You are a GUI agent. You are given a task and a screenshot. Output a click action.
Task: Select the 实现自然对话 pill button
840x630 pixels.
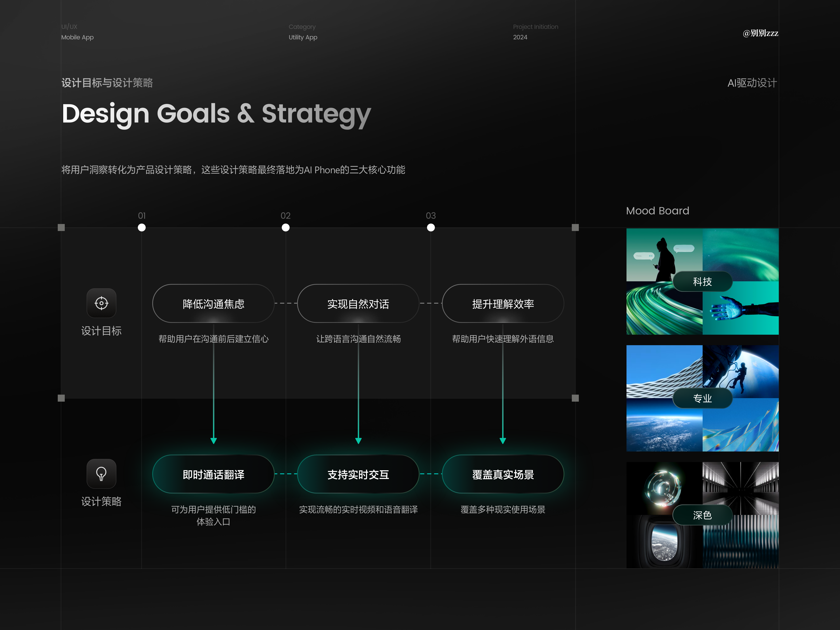[358, 303]
